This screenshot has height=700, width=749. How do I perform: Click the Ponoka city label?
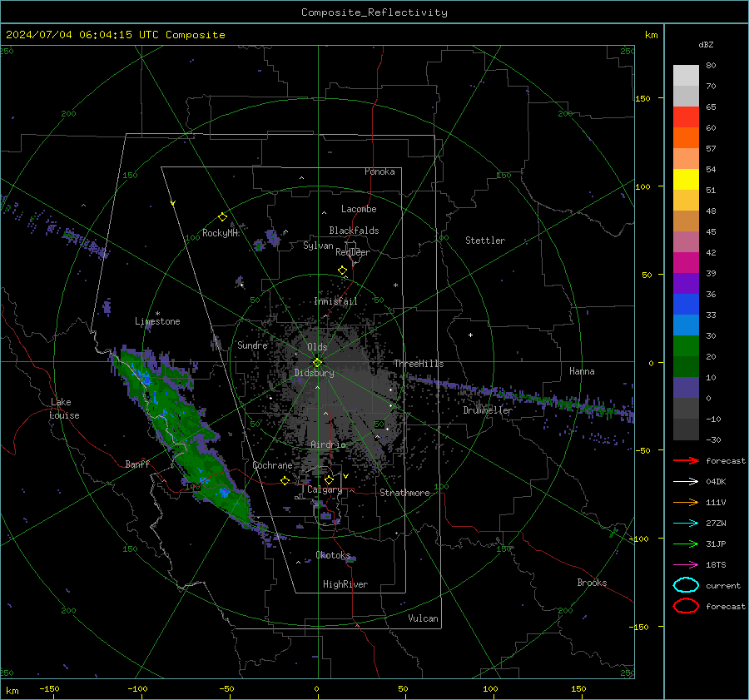click(379, 171)
